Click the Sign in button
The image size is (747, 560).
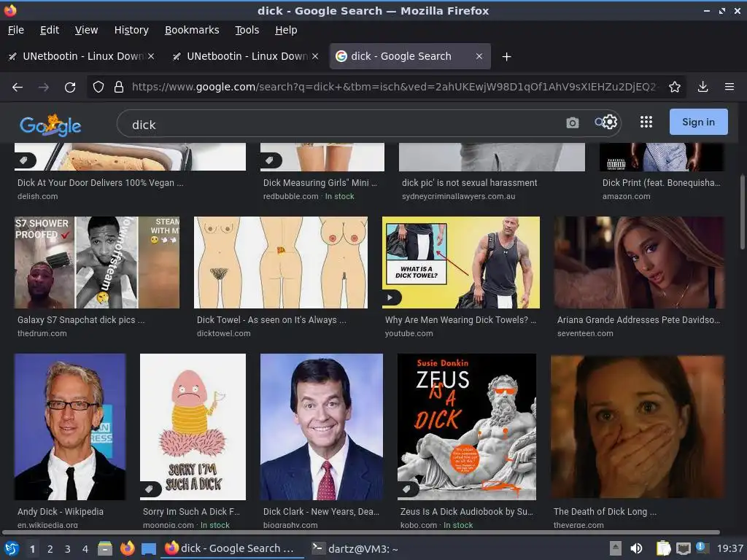[698, 122]
